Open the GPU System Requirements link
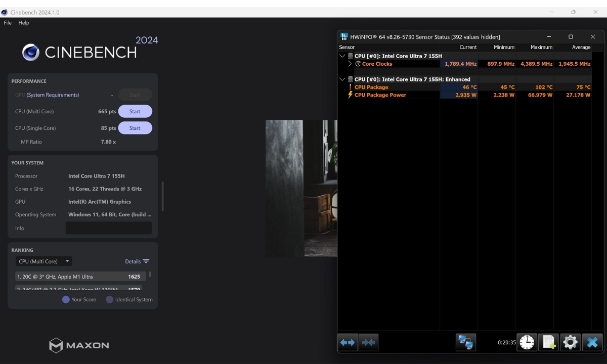This screenshot has height=364, width=607. point(53,95)
